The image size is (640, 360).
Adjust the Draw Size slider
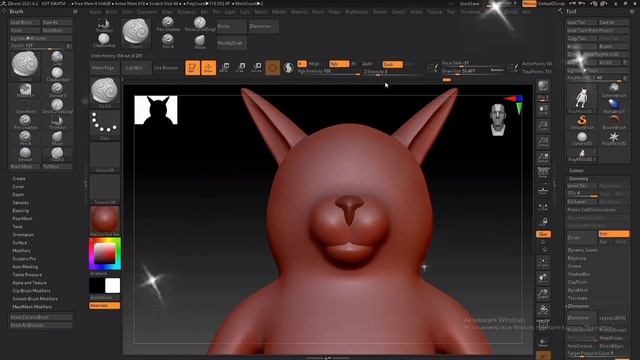coord(473,71)
